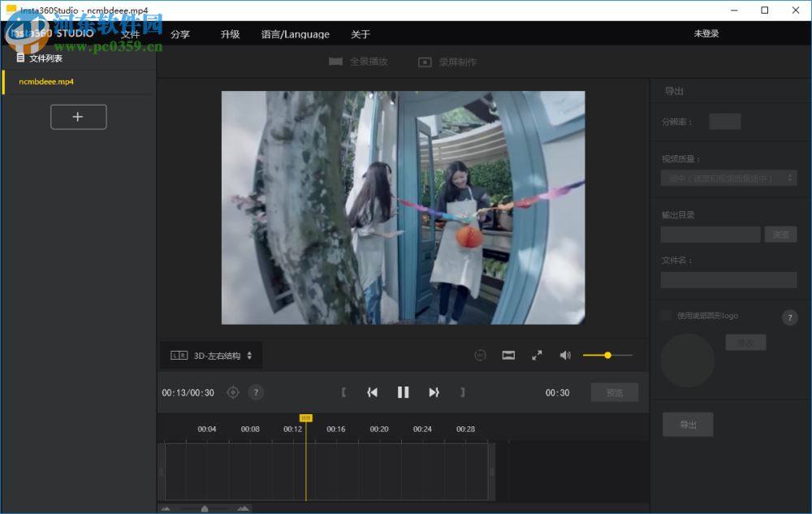The width and height of the screenshot is (812, 514).
Task: Click the loop playback icon
Action: [479, 355]
